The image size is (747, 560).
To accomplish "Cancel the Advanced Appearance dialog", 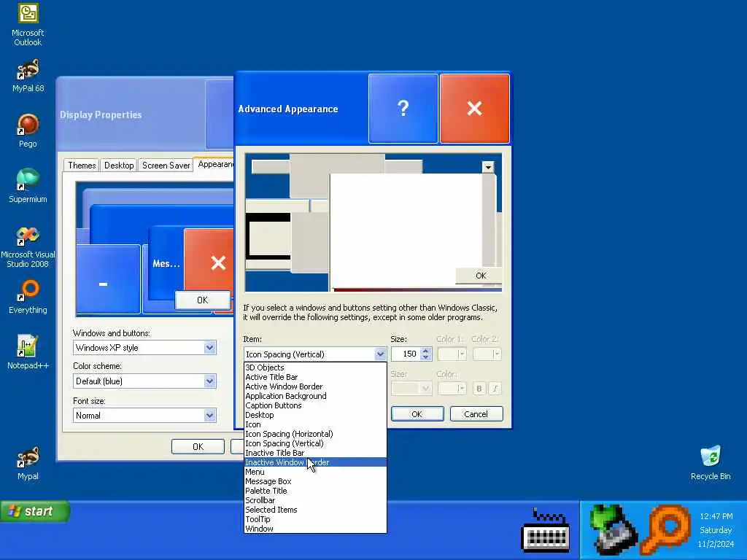I will [x=476, y=414].
